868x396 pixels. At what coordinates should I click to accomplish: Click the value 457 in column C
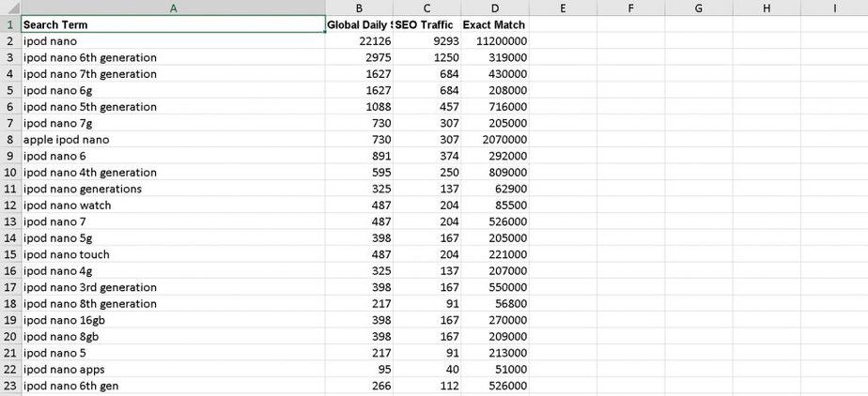(426, 107)
